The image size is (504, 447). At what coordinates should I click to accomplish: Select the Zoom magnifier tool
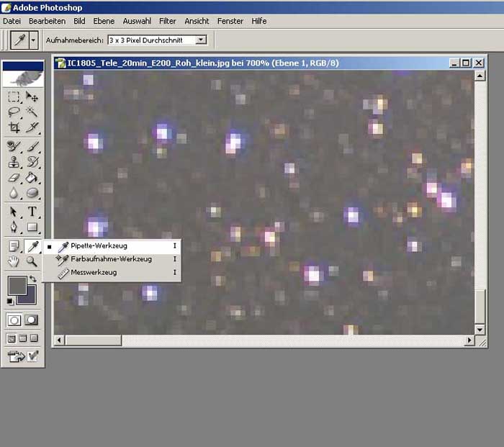pyautogui.click(x=32, y=261)
